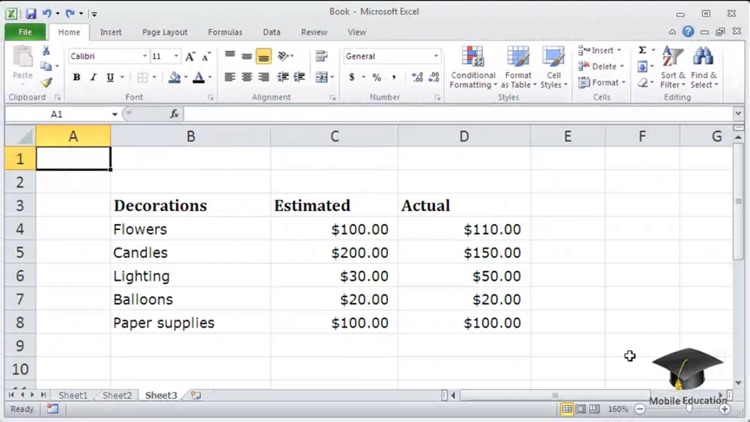
Task: Toggle Bold formatting
Action: (x=77, y=77)
